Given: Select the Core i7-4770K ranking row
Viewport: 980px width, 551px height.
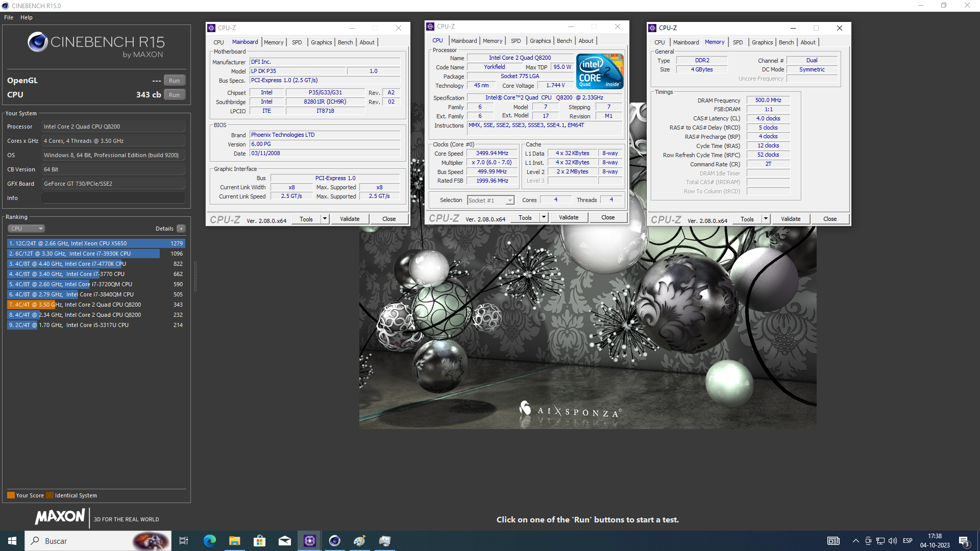Looking at the screenshot, I should pyautogui.click(x=96, y=264).
